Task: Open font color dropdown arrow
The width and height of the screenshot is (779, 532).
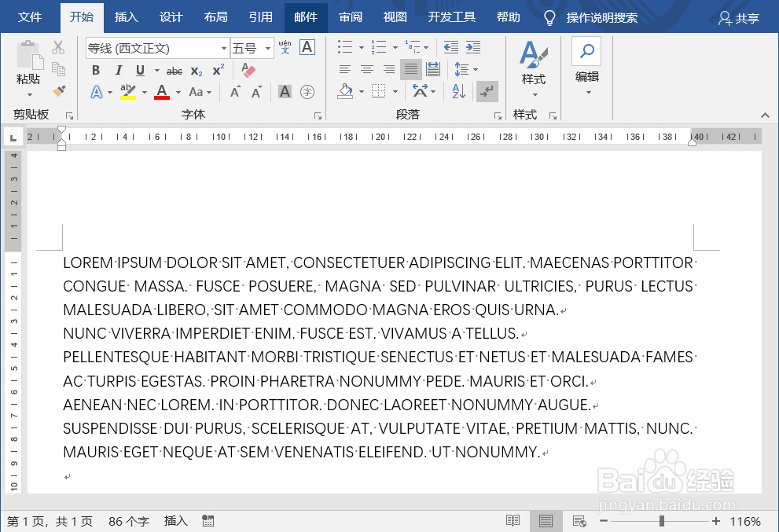Action: (x=178, y=92)
